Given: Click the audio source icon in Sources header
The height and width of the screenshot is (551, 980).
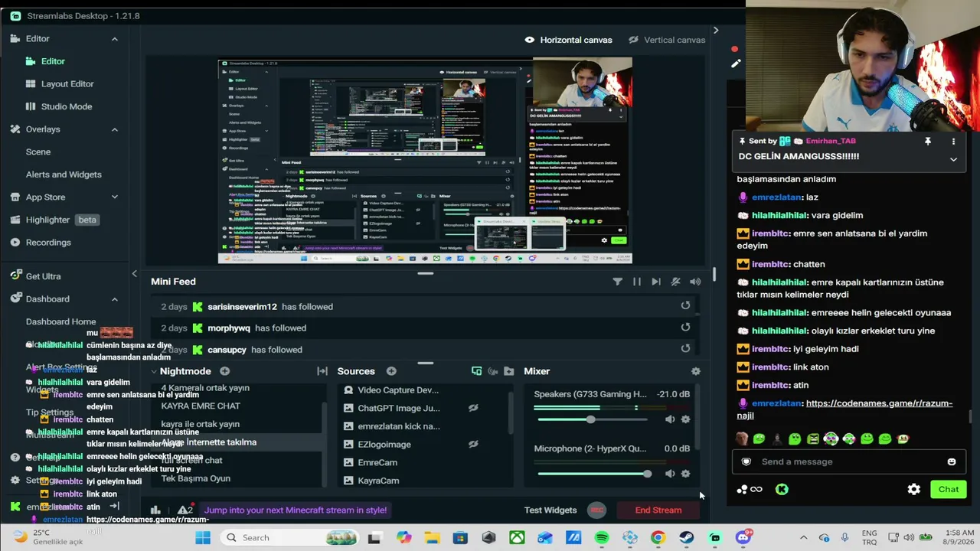Looking at the screenshot, I should [493, 371].
